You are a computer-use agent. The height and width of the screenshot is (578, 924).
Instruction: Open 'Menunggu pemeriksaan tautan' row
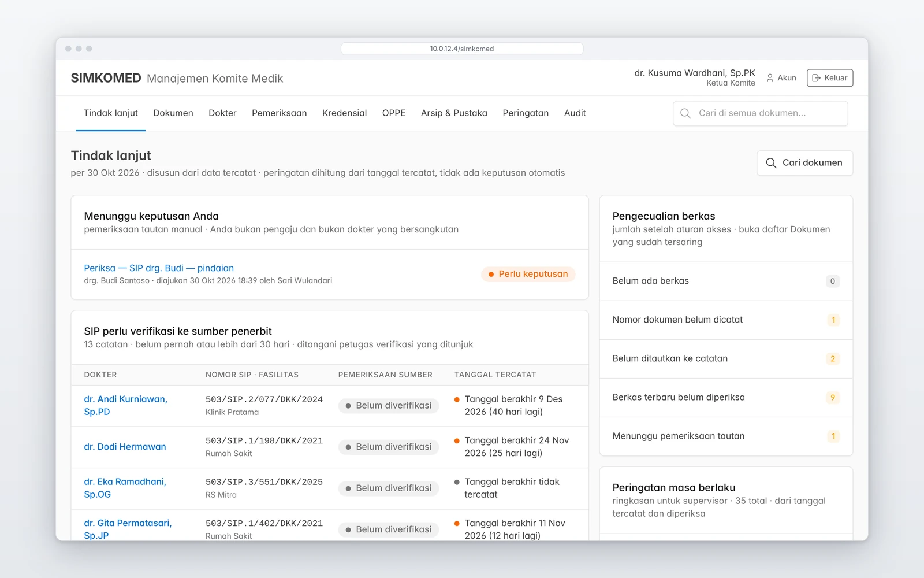(x=726, y=436)
